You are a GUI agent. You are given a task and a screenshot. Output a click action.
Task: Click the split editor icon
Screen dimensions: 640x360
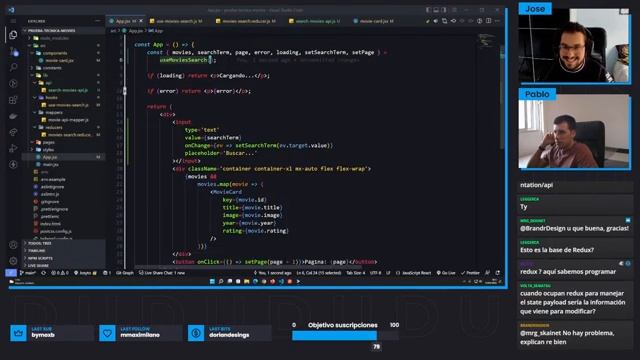tap(489, 21)
